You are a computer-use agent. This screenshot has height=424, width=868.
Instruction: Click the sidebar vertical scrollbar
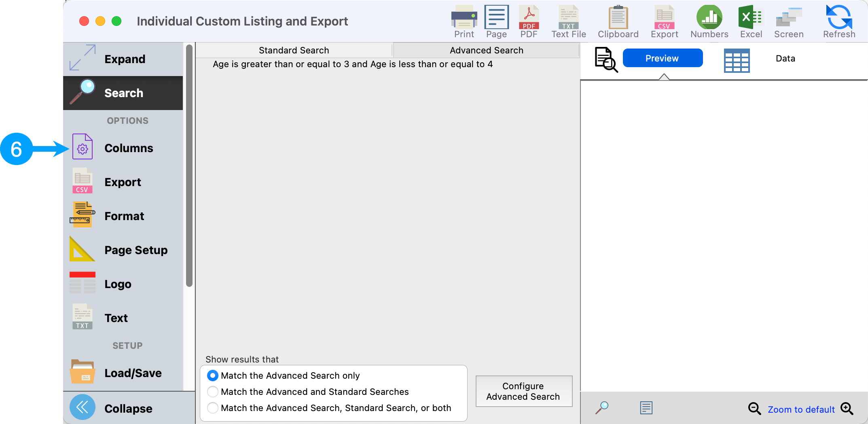tap(189, 166)
